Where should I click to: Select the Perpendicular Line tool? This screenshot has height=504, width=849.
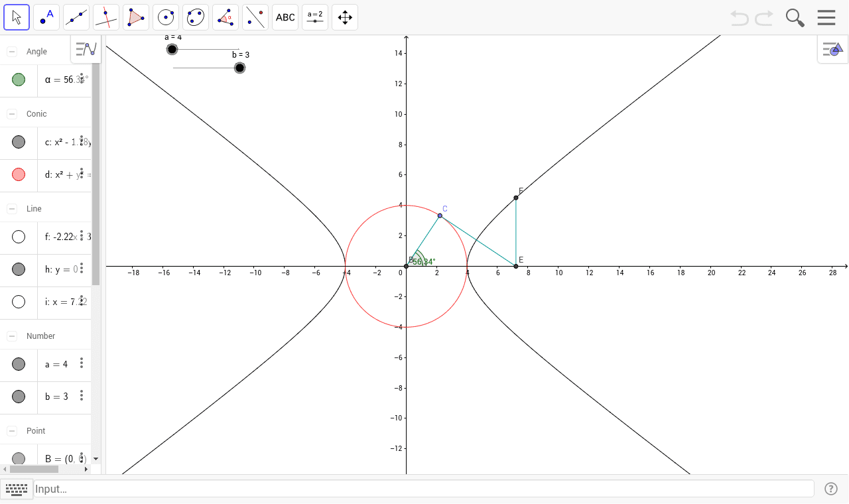(105, 17)
